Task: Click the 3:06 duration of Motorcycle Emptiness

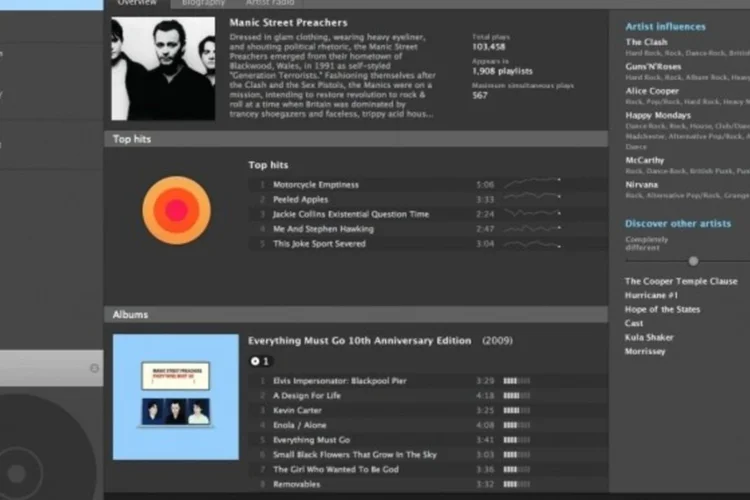Action: [485, 185]
